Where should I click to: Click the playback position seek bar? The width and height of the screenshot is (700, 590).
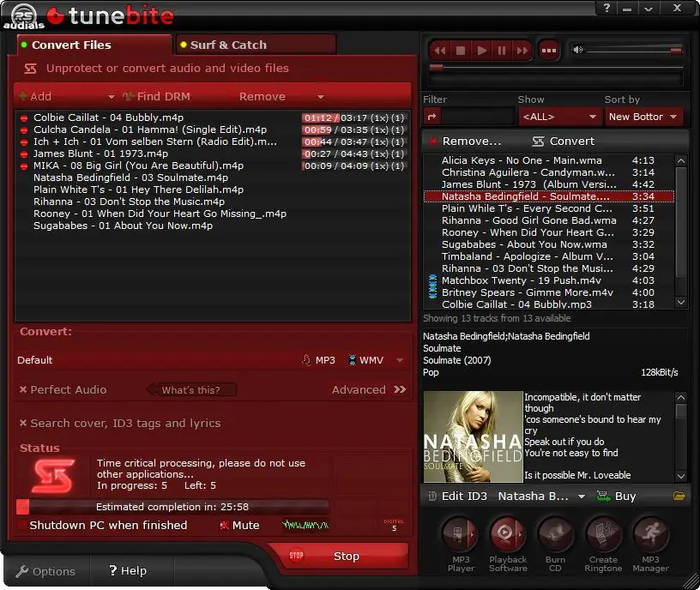click(x=556, y=68)
